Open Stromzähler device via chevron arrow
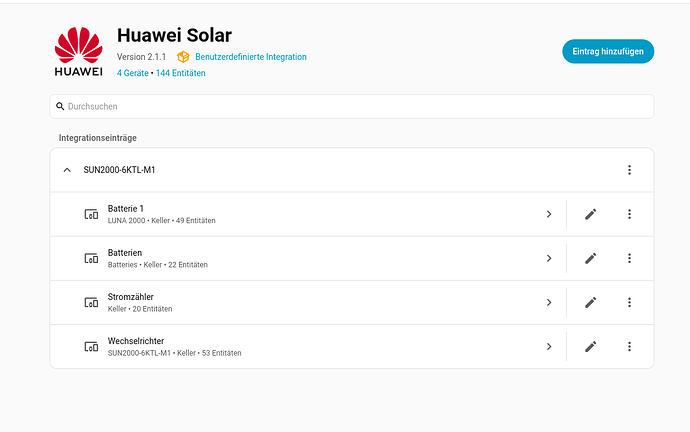This screenshot has width=690, height=432. (549, 302)
